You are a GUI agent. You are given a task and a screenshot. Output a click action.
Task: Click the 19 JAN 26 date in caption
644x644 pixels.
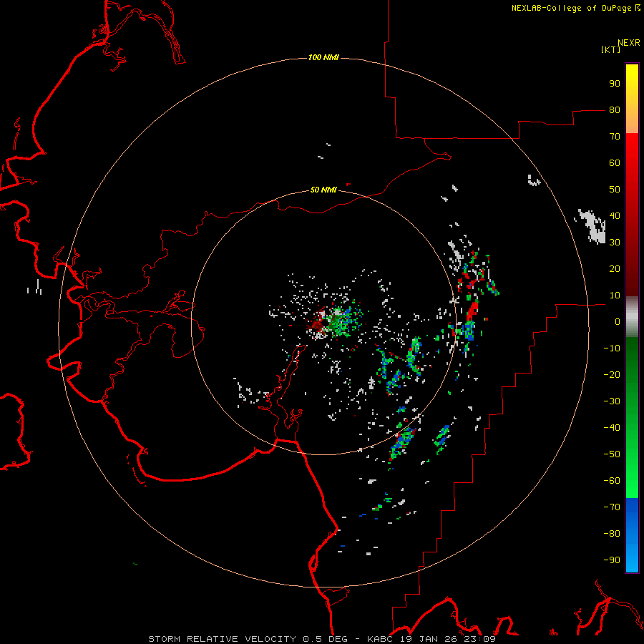point(429,639)
